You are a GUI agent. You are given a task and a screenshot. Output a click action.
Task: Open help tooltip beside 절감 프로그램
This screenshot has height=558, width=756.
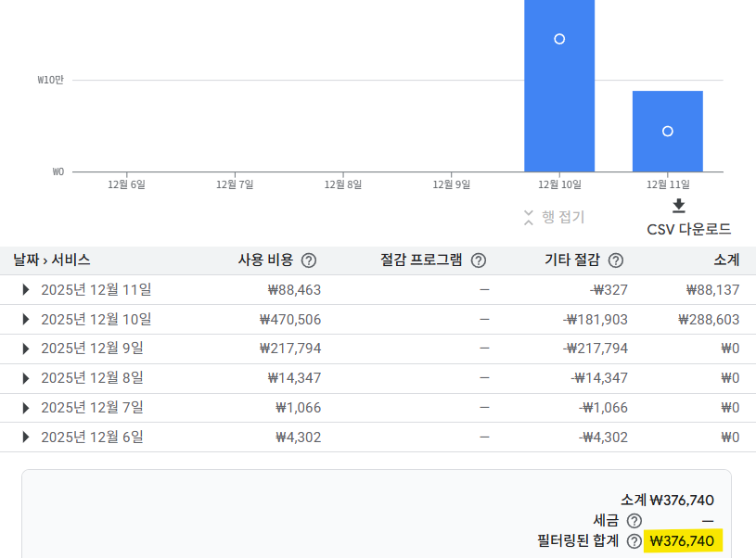pyautogui.click(x=479, y=260)
